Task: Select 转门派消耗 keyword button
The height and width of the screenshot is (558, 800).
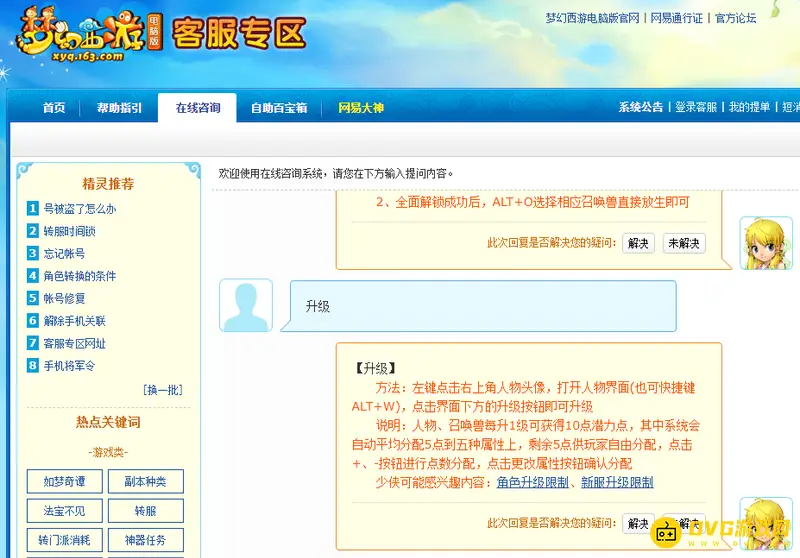Action: point(64,540)
